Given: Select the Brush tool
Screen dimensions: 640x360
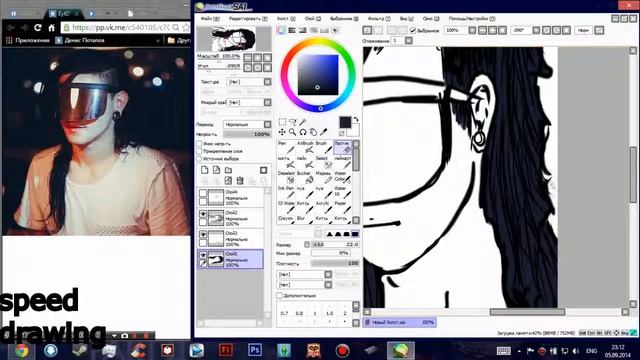Looking at the screenshot, I should tap(323, 147).
